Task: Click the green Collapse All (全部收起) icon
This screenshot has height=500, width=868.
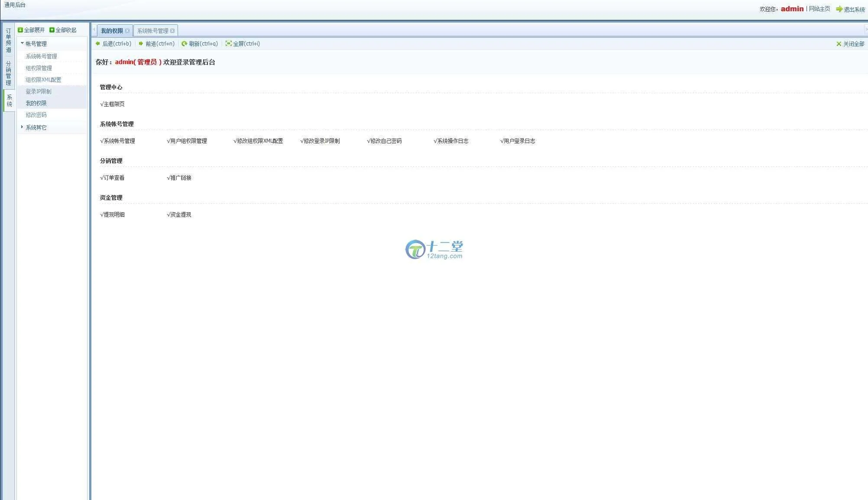Action: [x=52, y=30]
